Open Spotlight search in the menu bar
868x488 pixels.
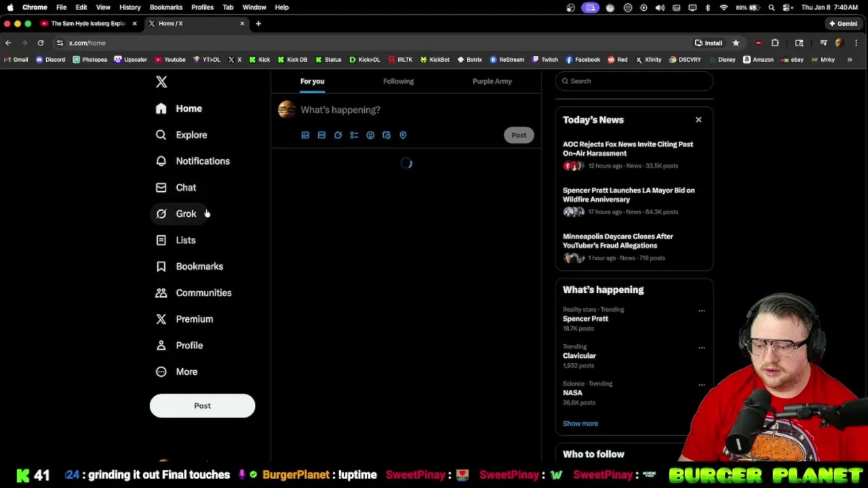772,7
